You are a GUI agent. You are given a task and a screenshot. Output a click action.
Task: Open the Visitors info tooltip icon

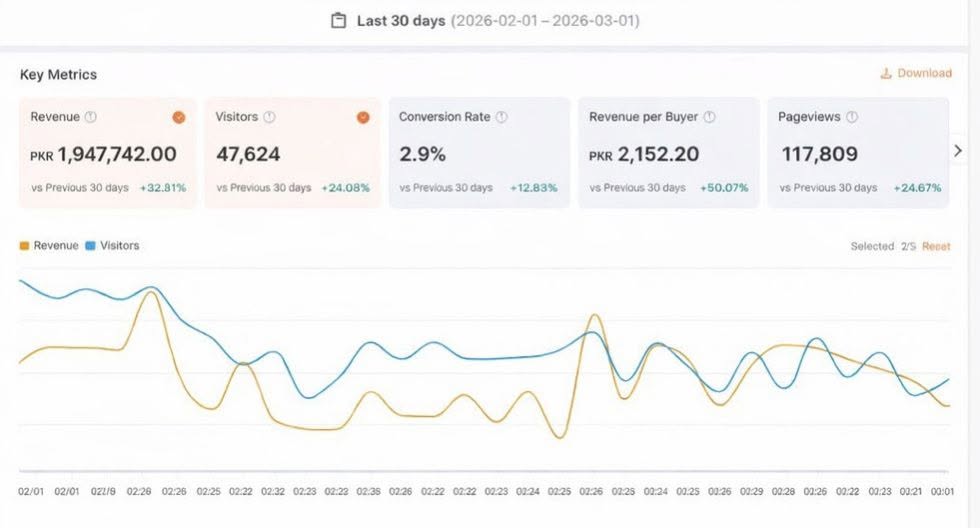pyautogui.click(x=269, y=117)
